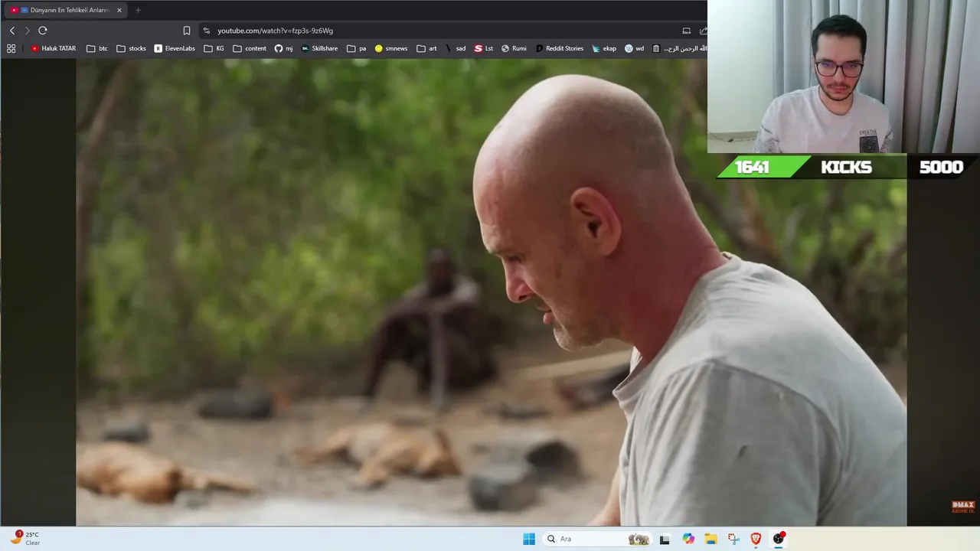Select the Dünyanın En Tehlikeli Anları tab
The width and height of the screenshot is (980, 551).
65,10
